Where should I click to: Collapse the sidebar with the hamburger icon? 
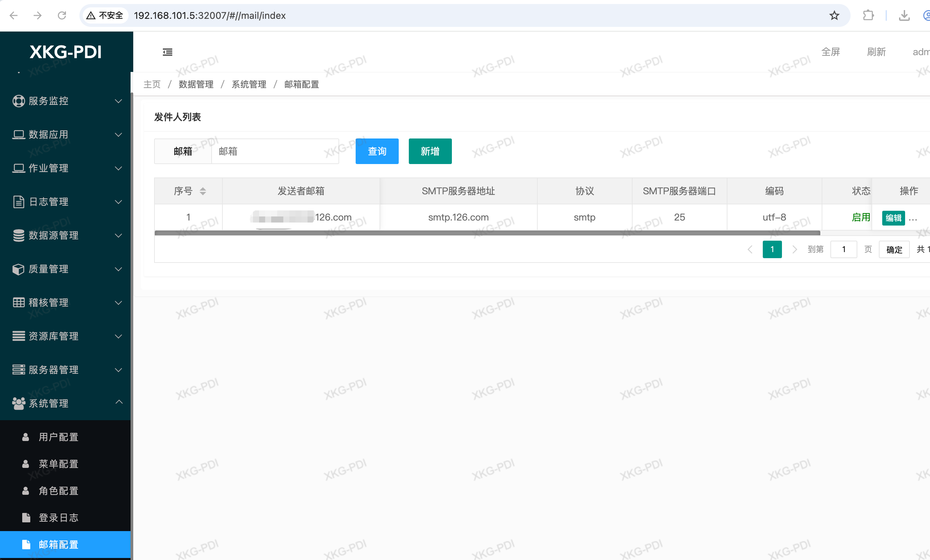(168, 52)
